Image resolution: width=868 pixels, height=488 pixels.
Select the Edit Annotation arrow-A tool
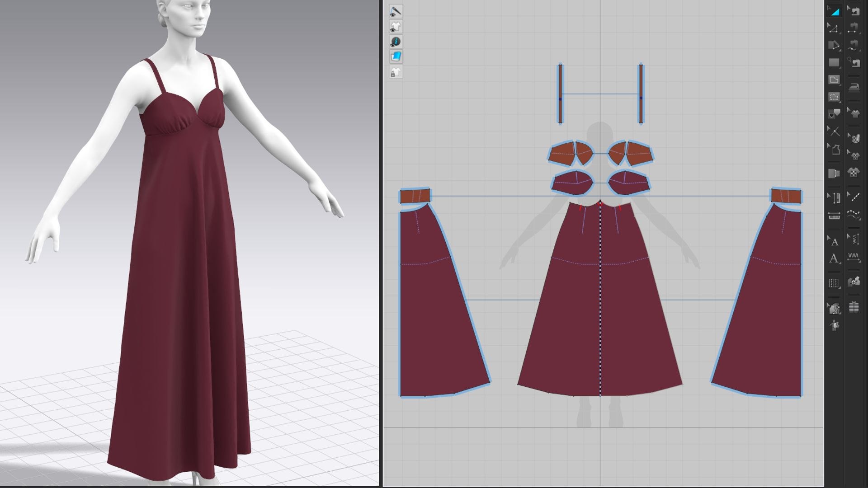[834, 241]
